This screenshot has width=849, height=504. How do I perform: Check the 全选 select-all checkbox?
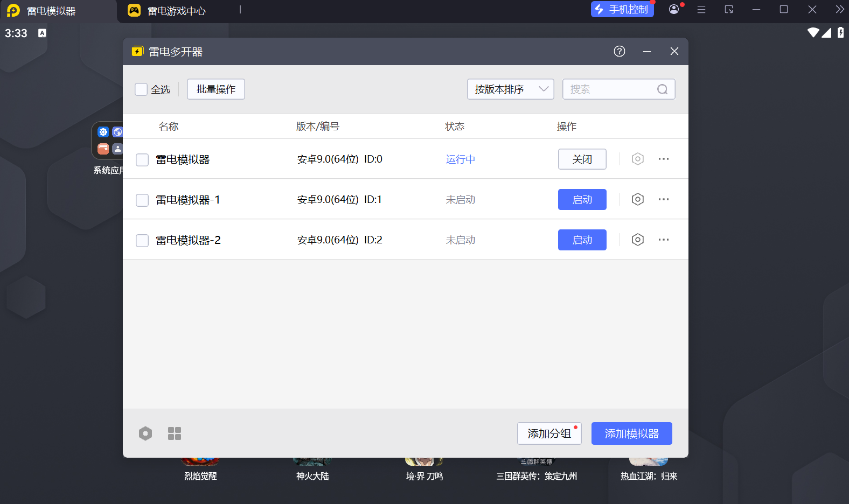[x=141, y=89]
